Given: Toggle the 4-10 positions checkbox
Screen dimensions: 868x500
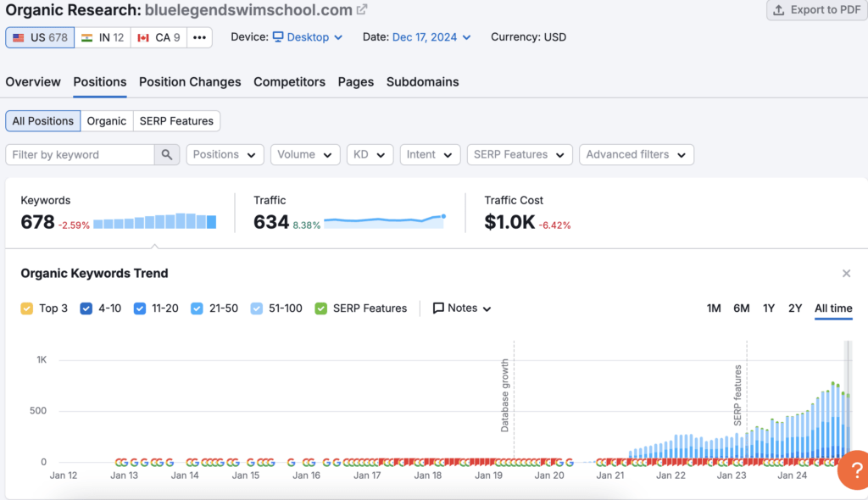Looking at the screenshot, I should 86,308.
